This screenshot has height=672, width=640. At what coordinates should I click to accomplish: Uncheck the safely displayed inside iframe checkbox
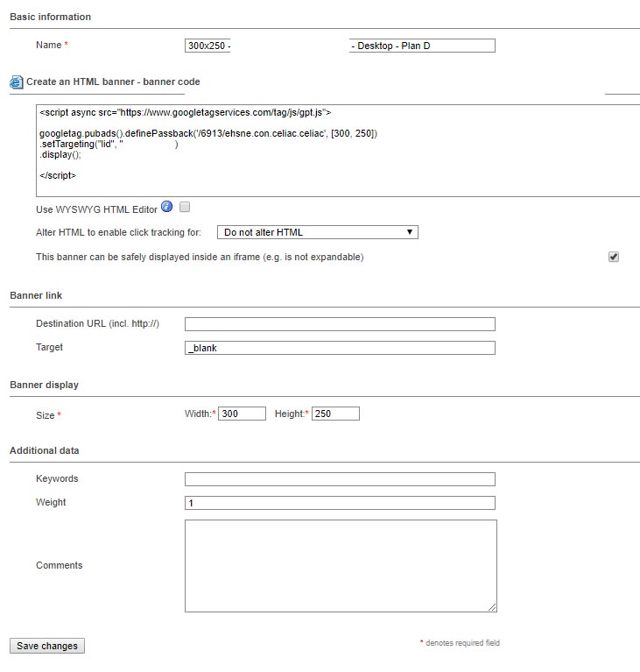tap(614, 257)
